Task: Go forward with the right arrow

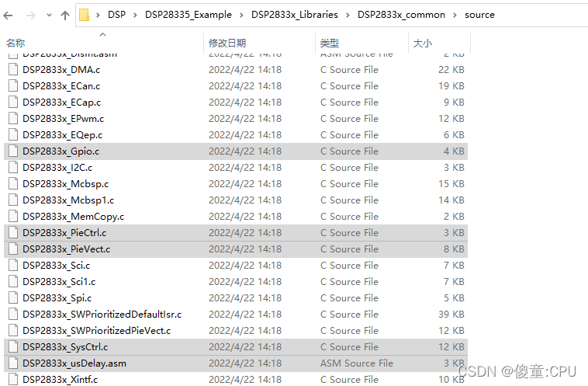Action: [x=31, y=16]
